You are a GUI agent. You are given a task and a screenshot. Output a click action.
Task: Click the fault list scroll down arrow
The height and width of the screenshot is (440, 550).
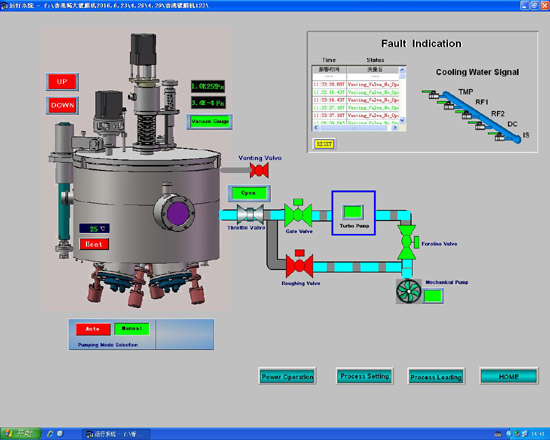tap(402, 120)
